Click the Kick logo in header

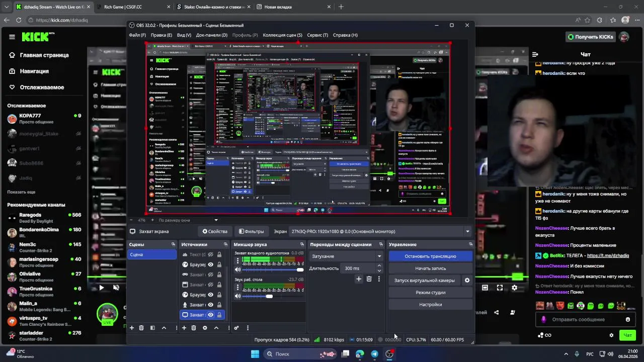pos(38,37)
